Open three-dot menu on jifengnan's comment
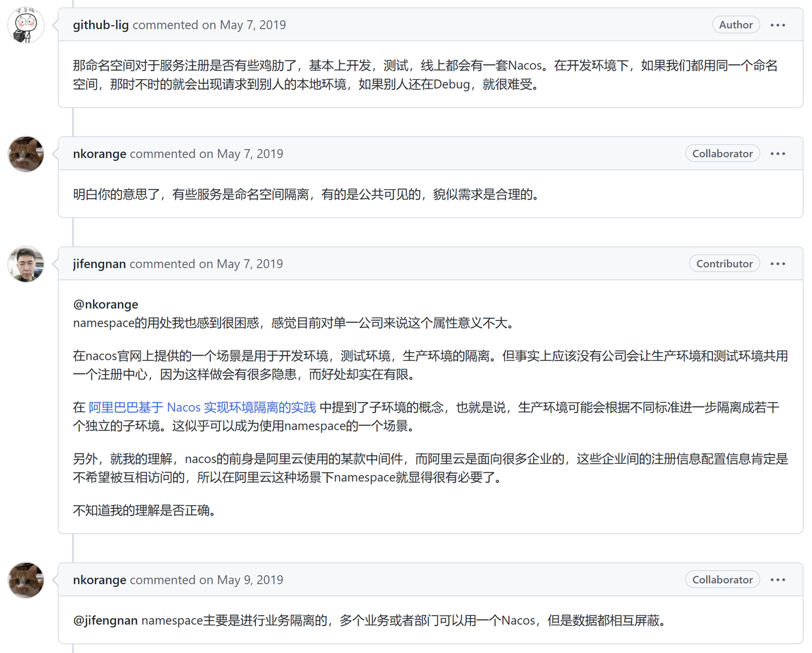 (777, 264)
